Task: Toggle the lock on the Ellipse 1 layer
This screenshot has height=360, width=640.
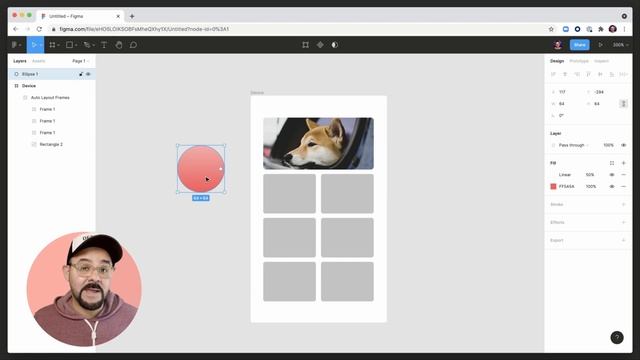Action: click(81, 74)
